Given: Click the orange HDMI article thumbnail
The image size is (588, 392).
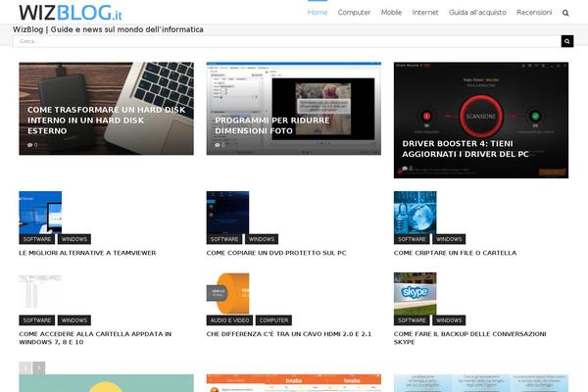Looking at the screenshot, I should tap(227, 294).
